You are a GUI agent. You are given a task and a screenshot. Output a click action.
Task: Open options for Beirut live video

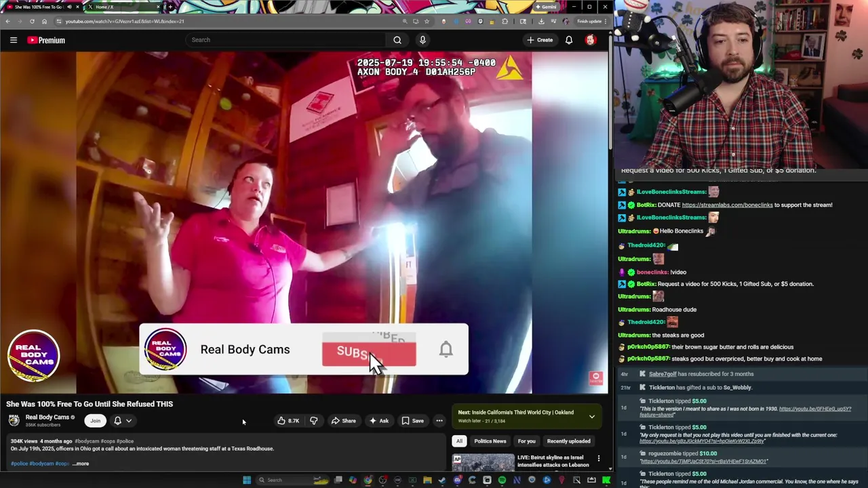click(598, 459)
